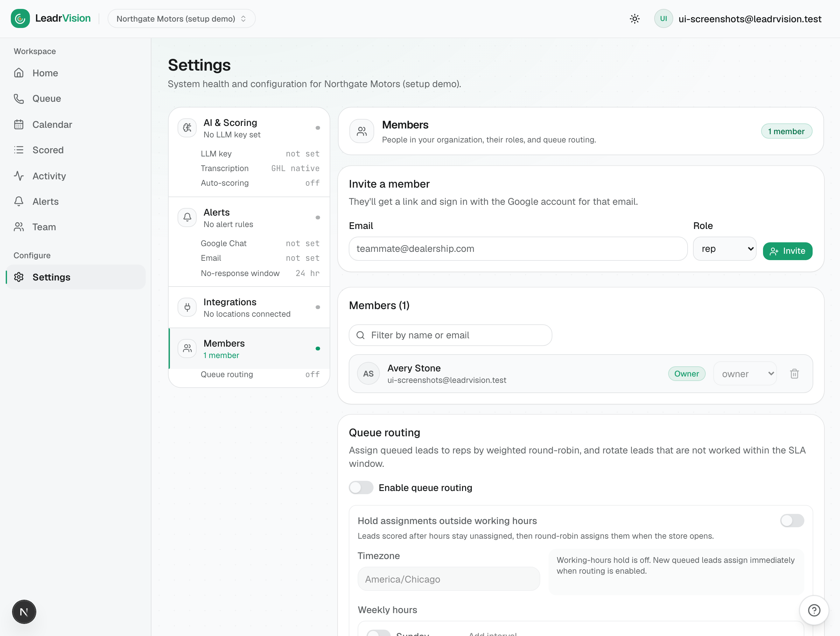Toggle the light/dark theme sun icon

click(634, 18)
